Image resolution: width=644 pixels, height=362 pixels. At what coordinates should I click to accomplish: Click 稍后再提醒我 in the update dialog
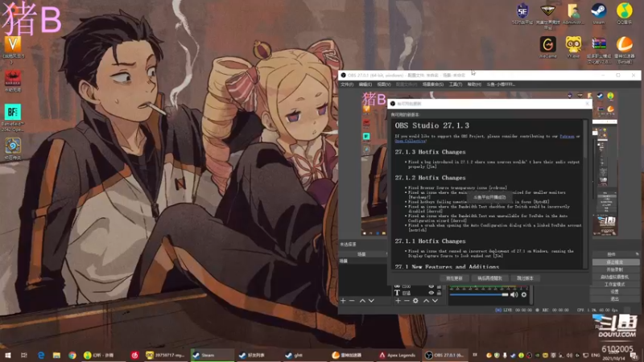pyautogui.click(x=489, y=278)
